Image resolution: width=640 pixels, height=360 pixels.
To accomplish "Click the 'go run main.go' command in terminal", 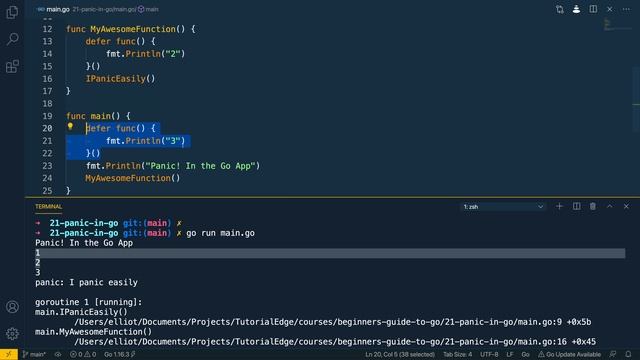I will pyautogui.click(x=220, y=233).
